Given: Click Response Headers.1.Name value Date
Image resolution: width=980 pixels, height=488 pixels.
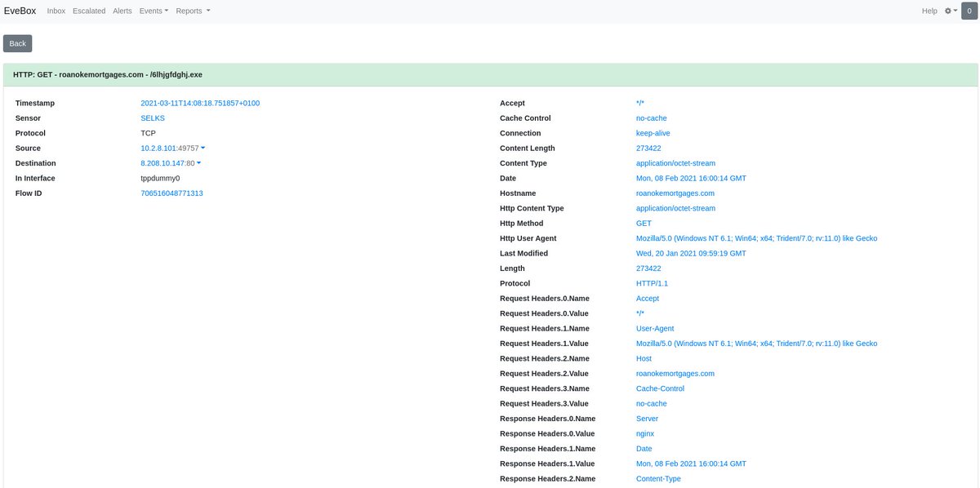Looking at the screenshot, I should point(644,449).
